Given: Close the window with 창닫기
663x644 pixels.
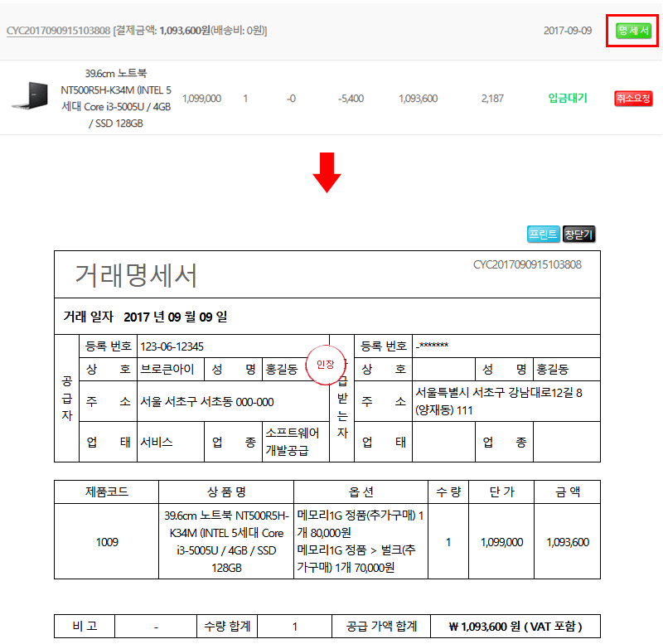Looking at the screenshot, I should (578, 235).
